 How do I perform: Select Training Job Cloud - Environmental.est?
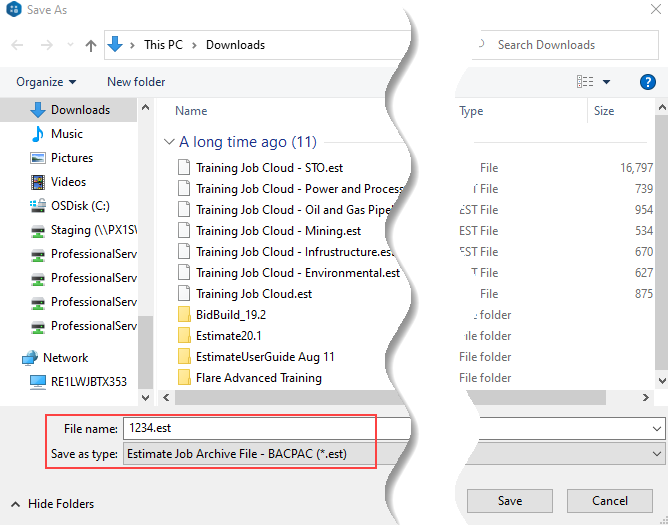[298, 273]
